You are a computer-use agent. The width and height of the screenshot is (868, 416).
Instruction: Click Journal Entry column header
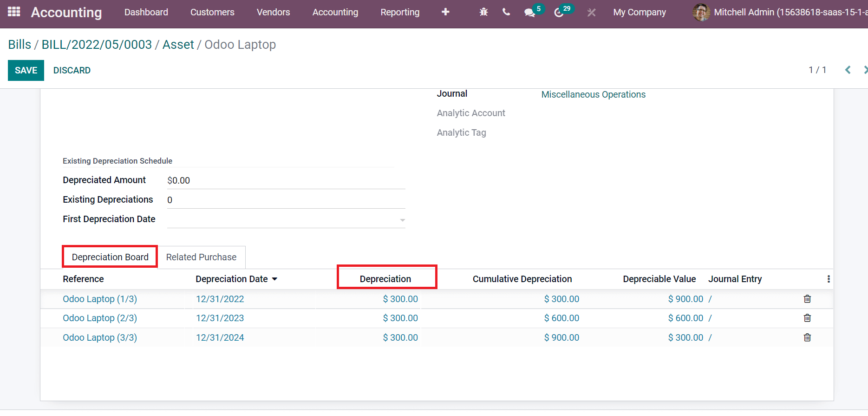click(x=735, y=279)
